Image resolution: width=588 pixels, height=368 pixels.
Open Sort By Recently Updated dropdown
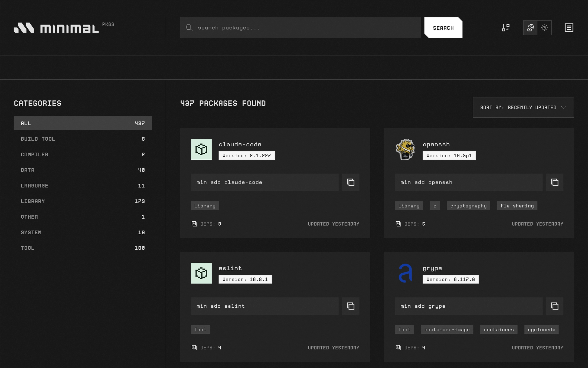point(523,107)
